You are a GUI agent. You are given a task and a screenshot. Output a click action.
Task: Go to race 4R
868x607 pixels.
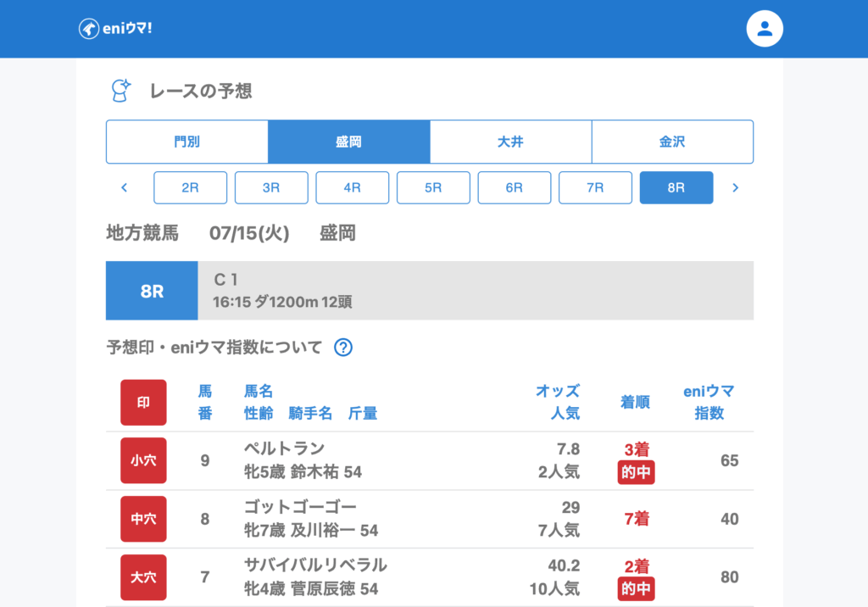tap(353, 188)
